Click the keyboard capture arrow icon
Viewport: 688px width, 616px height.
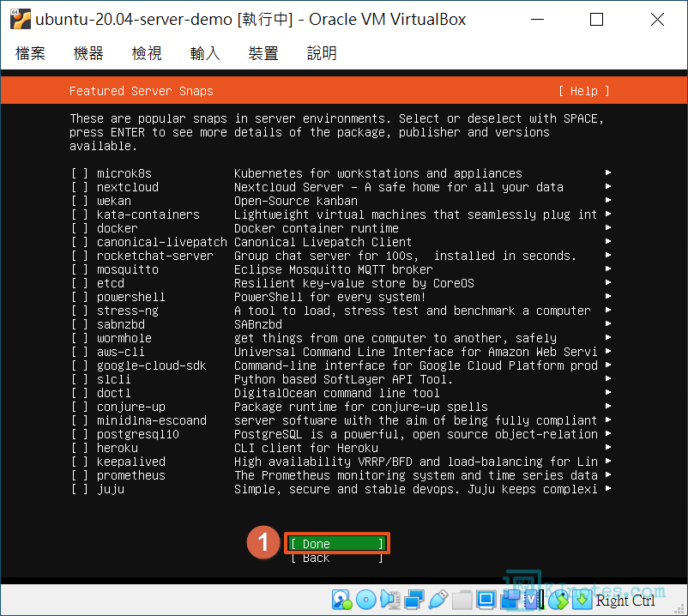(x=582, y=600)
